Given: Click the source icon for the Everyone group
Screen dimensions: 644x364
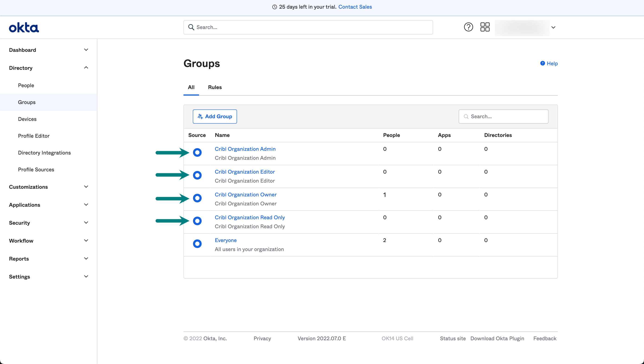Looking at the screenshot, I should [197, 244].
